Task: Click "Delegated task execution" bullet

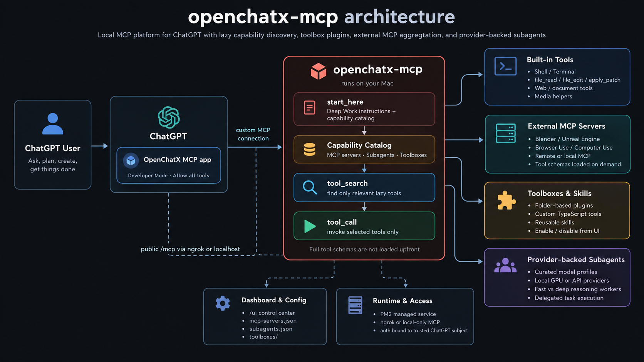Action: [x=569, y=298]
